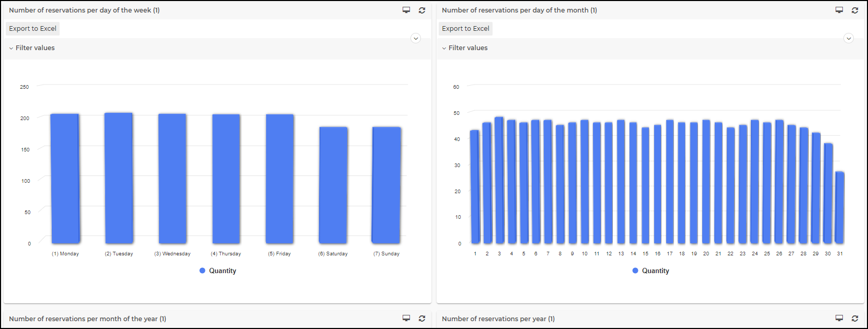The height and width of the screenshot is (329, 868).
Task: Refresh the reservations per day of month panel
Action: coord(855,10)
